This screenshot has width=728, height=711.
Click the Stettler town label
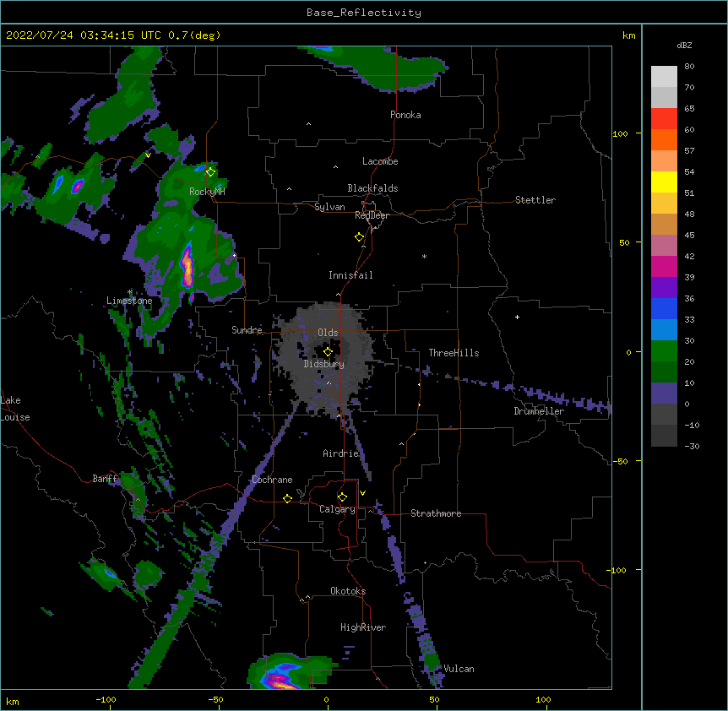click(535, 200)
